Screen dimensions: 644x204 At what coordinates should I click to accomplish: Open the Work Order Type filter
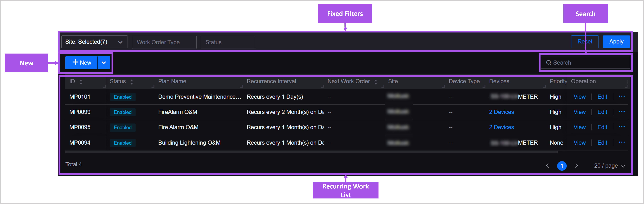coord(164,42)
